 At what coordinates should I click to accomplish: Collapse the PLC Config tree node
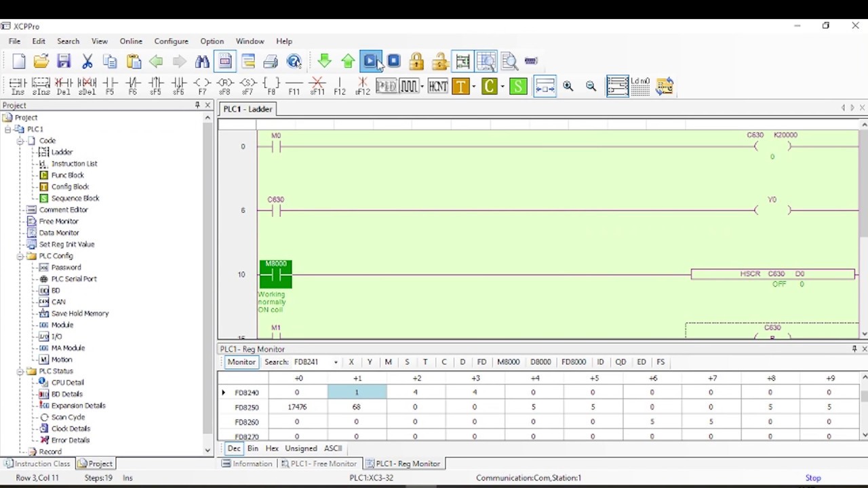tap(20, 256)
